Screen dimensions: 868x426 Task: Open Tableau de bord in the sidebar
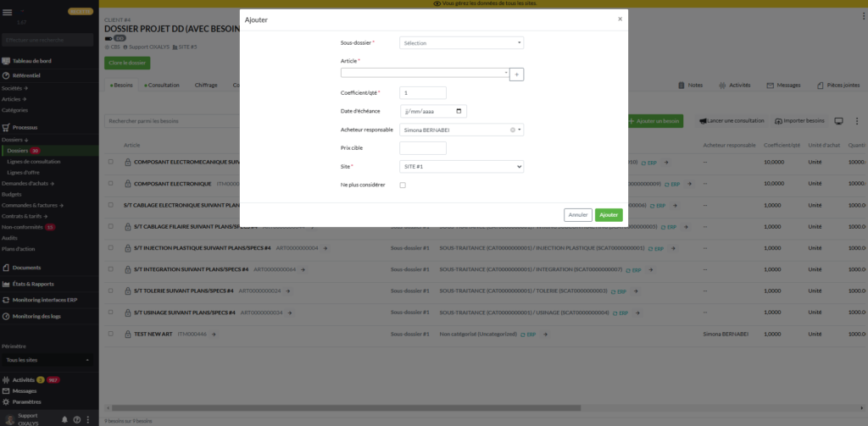(31, 61)
